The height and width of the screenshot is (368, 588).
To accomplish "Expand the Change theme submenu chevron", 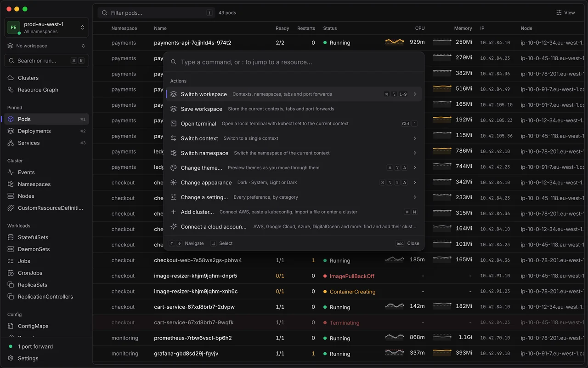I will [415, 167].
